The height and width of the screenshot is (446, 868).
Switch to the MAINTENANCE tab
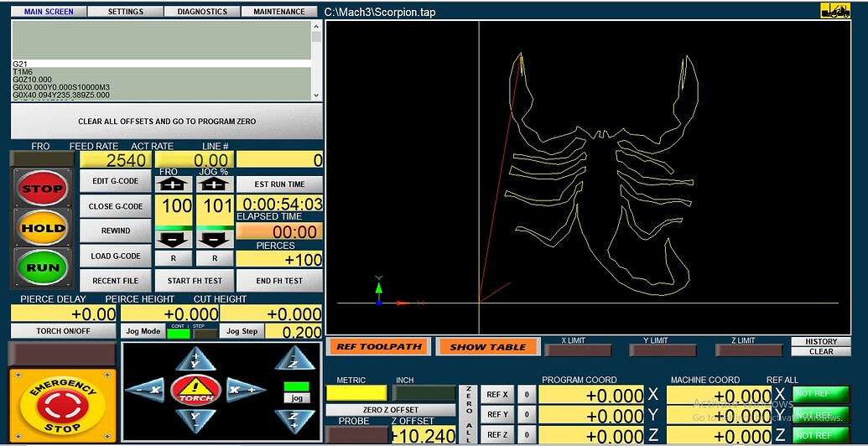279,12
